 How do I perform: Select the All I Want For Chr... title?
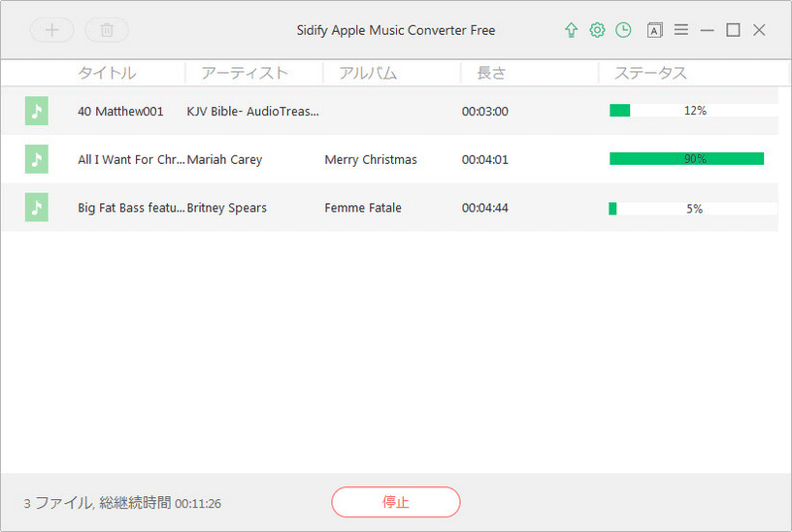pos(131,159)
